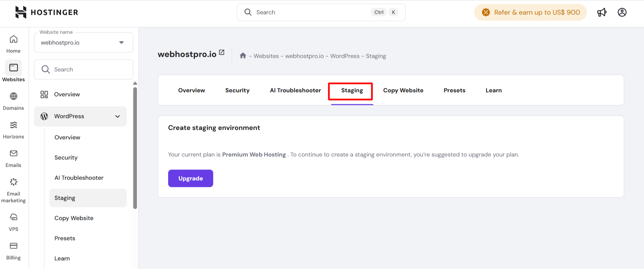Screen dimensions: 644x269
Task: Click Staging in the breadcrumb
Action: coord(376,56)
